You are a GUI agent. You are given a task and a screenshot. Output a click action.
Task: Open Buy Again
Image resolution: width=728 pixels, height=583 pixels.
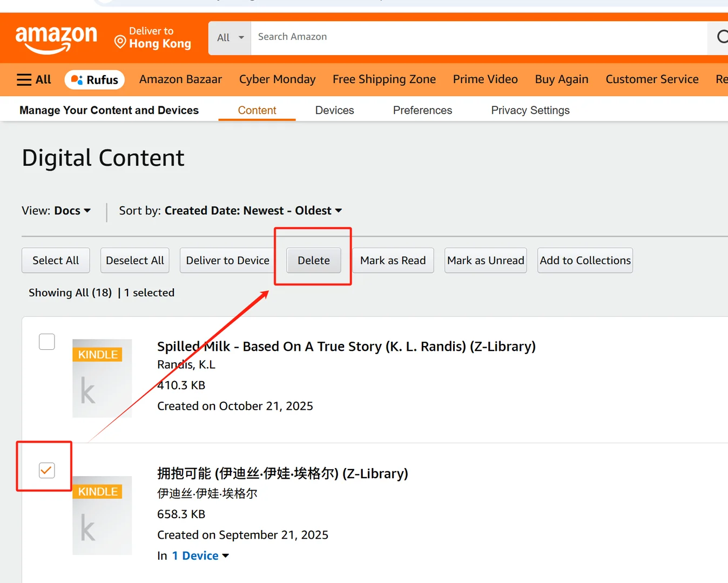point(562,79)
